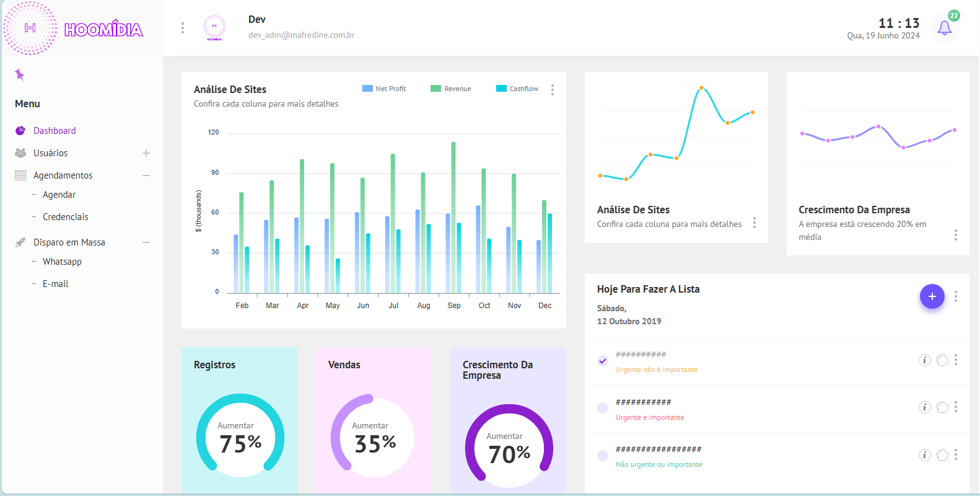Click the Agendamentos calendar icon
Image resolution: width=980 pixels, height=496 pixels.
[x=20, y=175]
